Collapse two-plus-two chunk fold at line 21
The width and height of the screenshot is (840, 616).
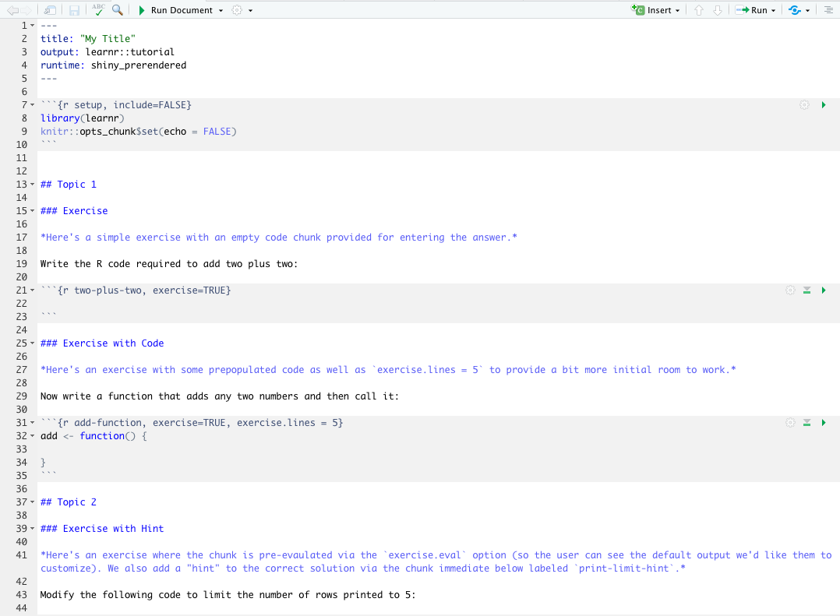[x=32, y=290]
